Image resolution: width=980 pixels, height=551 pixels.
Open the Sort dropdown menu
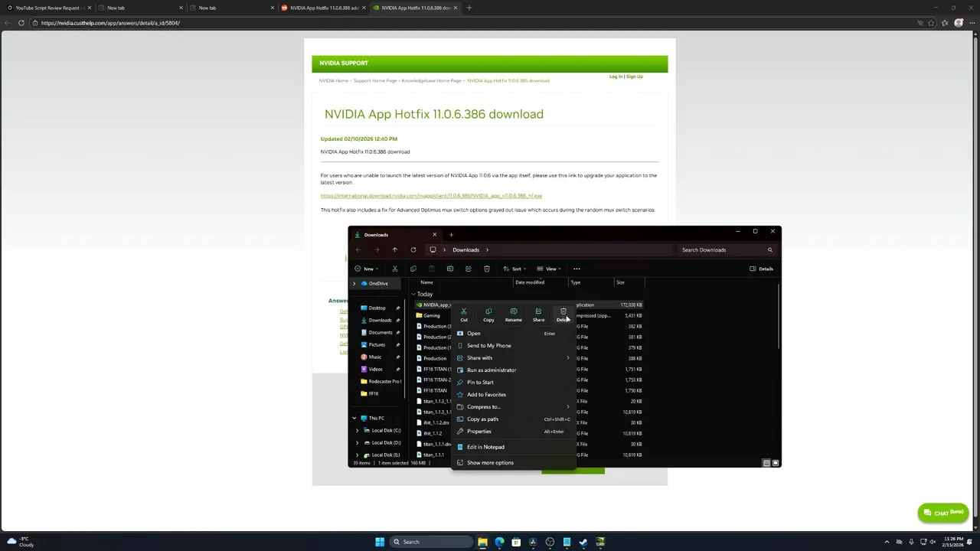click(x=514, y=269)
